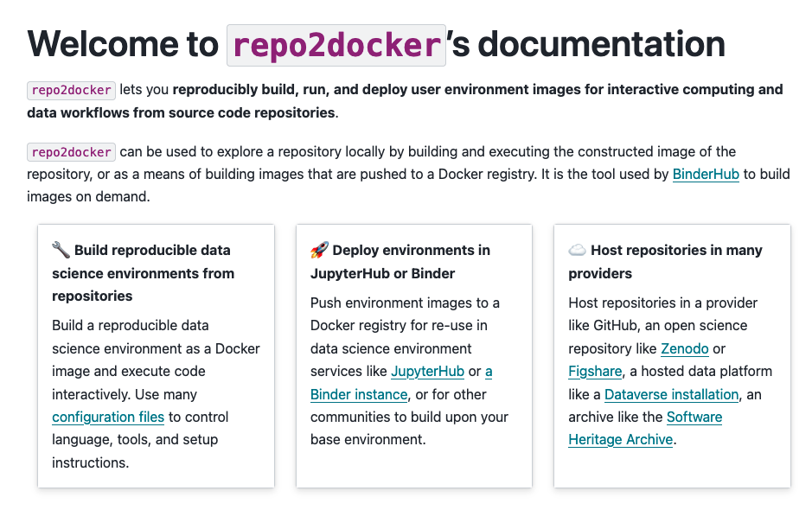The width and height of the screenshot is (812, 510).
Task: Click the heading Host repositories in many providers
Action: pos(664,261)
